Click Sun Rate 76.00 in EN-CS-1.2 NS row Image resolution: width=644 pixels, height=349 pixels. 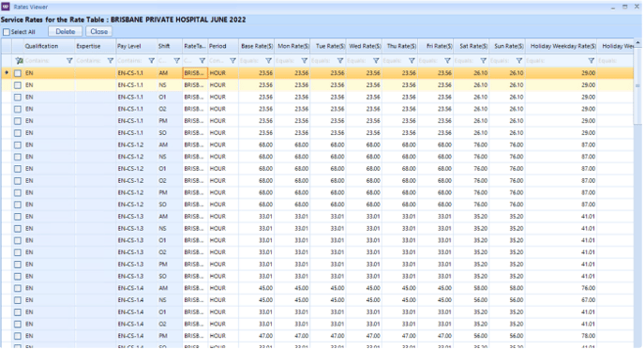pyautogui.click(x=507, y=157)
